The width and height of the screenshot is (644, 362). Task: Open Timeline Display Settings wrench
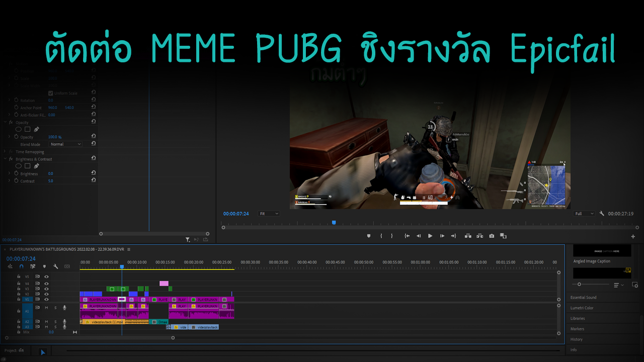(x=56, y=266)
